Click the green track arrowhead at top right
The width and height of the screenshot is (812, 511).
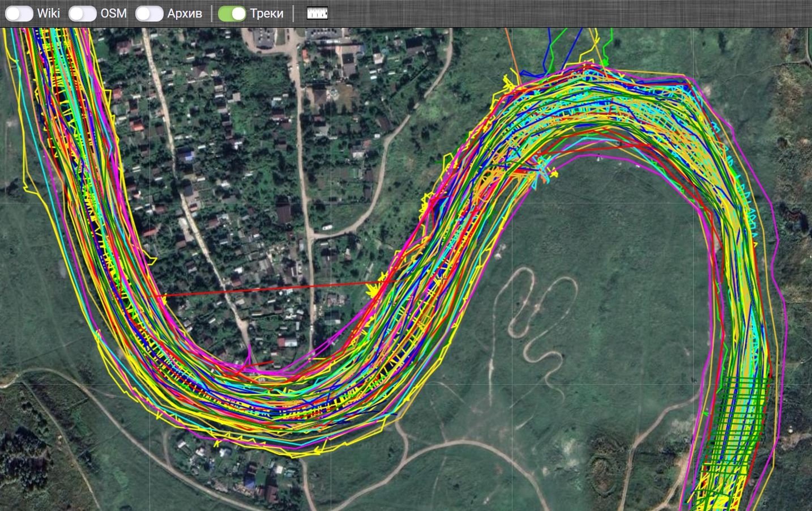point(605,61)
